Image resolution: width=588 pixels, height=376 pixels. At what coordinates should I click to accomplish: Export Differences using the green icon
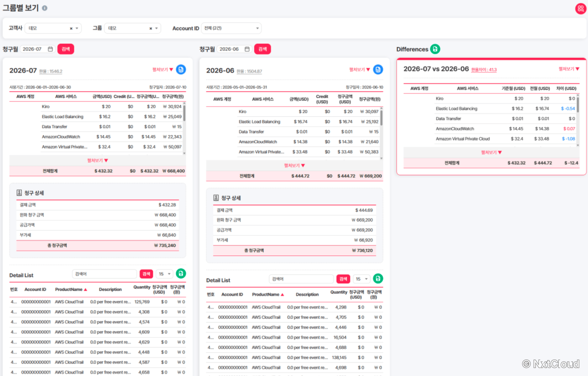435,49
